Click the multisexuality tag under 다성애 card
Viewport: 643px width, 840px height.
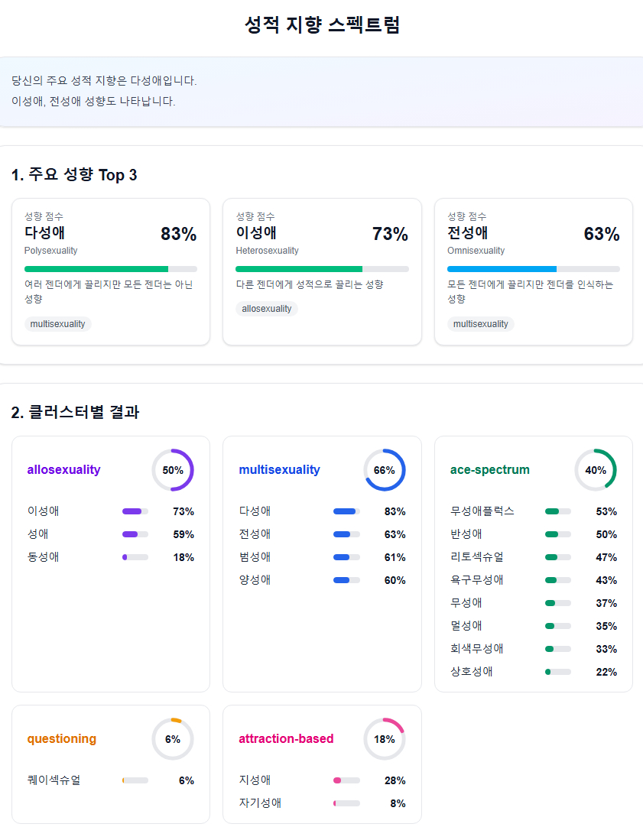(58, 324)
